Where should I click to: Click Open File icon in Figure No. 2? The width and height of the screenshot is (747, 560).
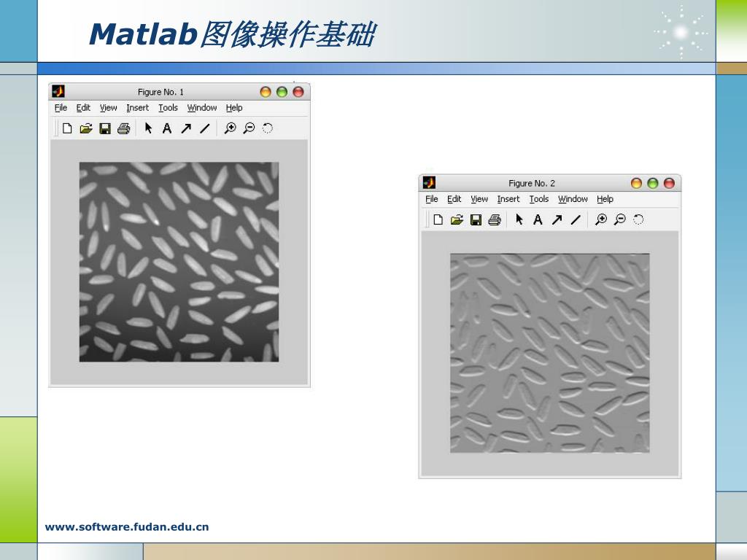tap(457, 219)
